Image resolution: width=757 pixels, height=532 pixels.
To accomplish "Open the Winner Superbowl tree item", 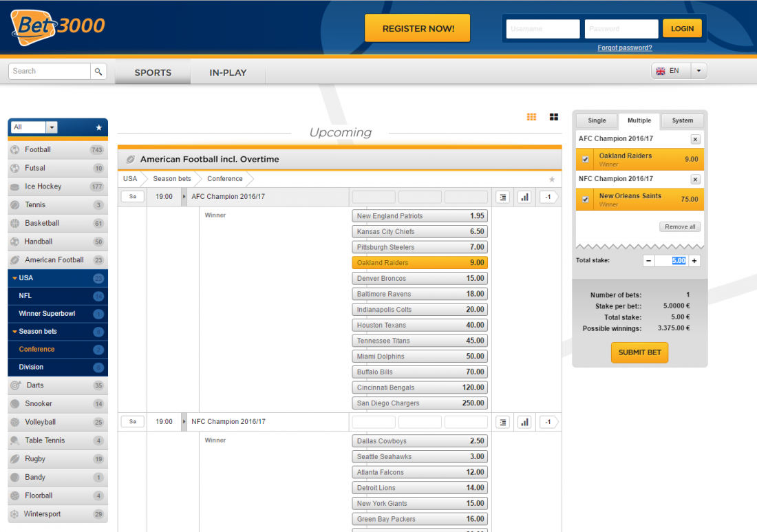I will click(58, 314).
